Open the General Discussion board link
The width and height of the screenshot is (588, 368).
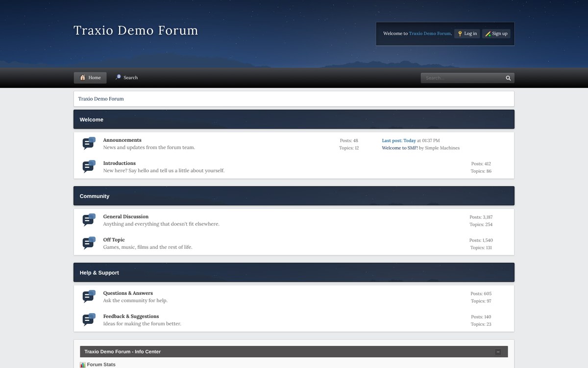(x=126, y=216)
